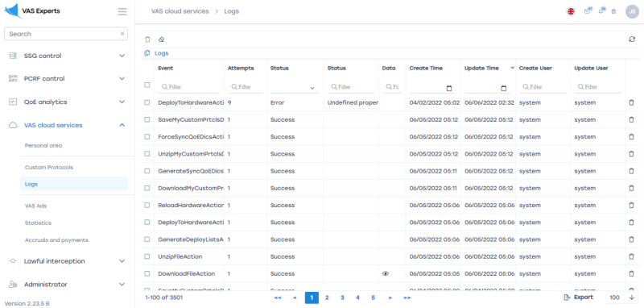644x308 pixels.
Task: Click the Event filter input field
Action: [x=189, y=87]
